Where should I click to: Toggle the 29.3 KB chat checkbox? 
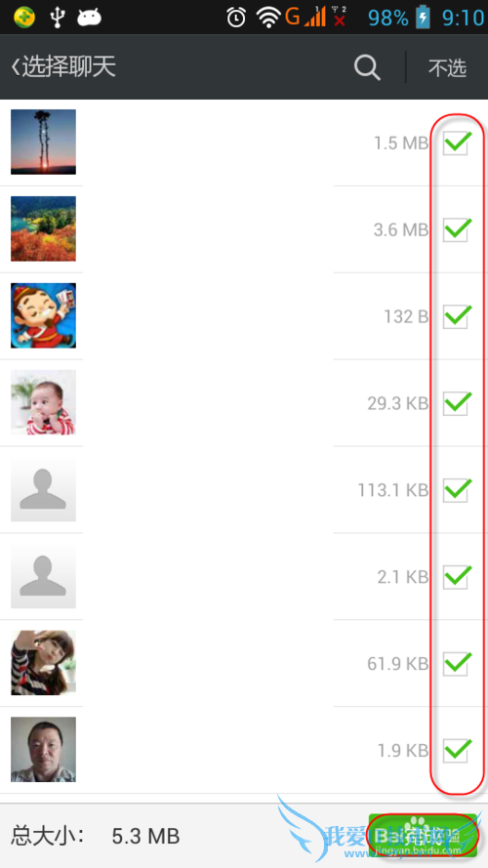click(x=457, y=403)
